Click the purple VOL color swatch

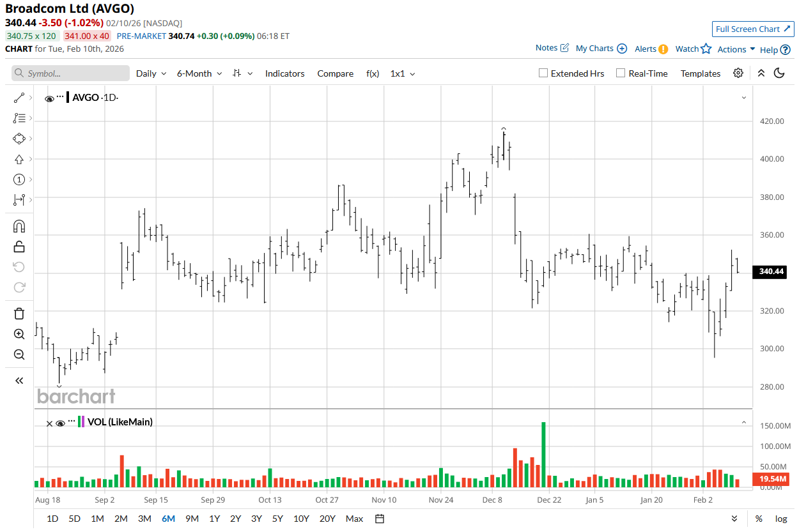(x=82, y=422)
